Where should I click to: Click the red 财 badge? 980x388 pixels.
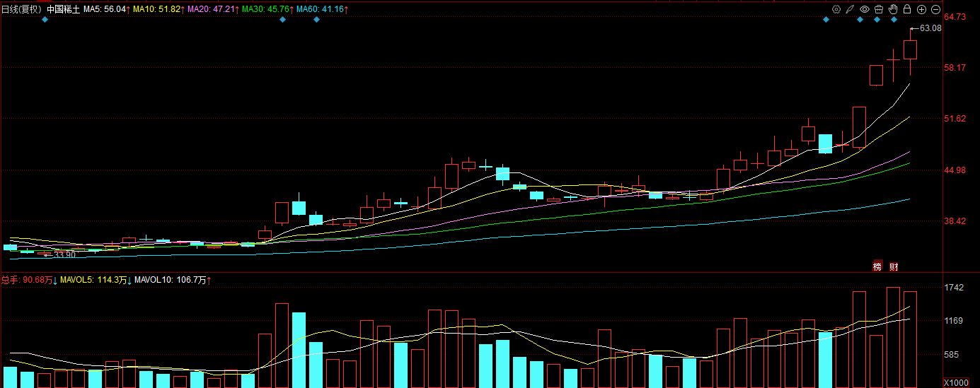(894, 266)
